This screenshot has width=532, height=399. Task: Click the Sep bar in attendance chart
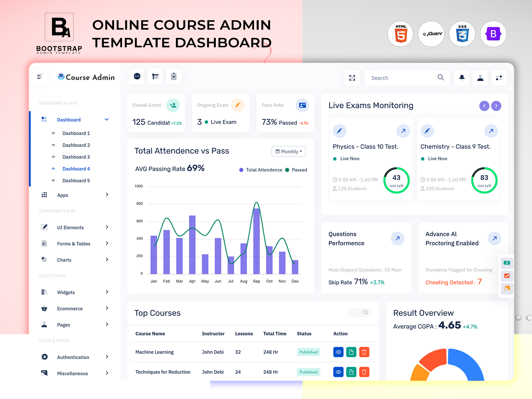pyautogui.click(x=256, y=241)
